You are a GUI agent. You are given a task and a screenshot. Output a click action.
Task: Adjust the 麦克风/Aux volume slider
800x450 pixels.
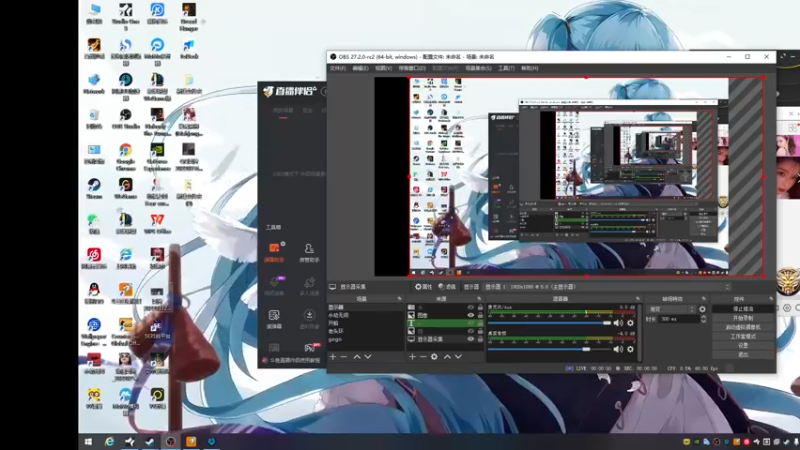tap(549, 323)
